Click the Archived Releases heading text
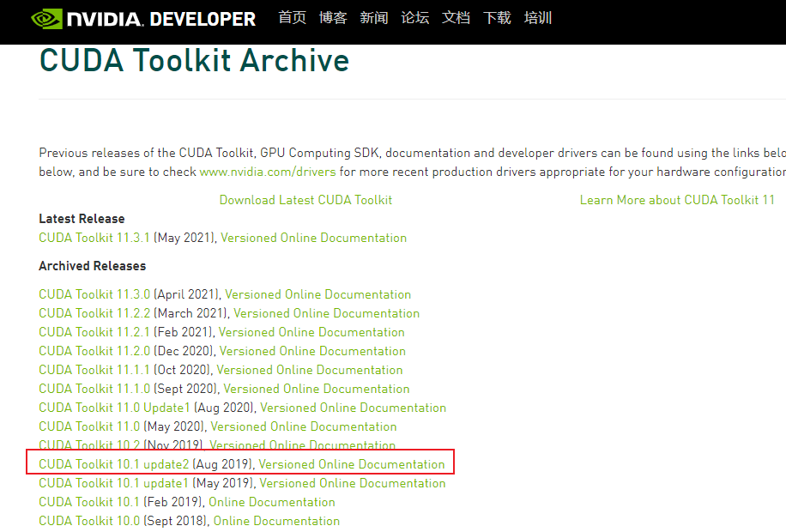786x532 pixels. tap(92, 266)
